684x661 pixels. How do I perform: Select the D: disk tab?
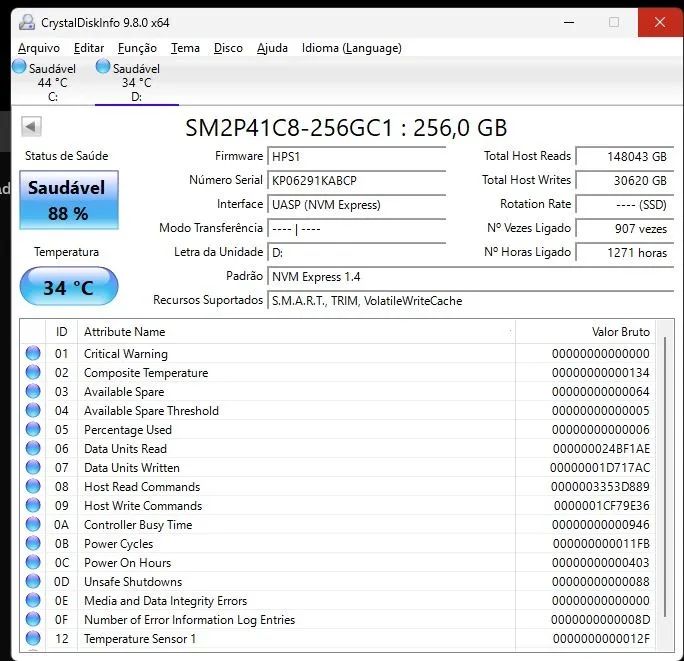pos(137,82)
